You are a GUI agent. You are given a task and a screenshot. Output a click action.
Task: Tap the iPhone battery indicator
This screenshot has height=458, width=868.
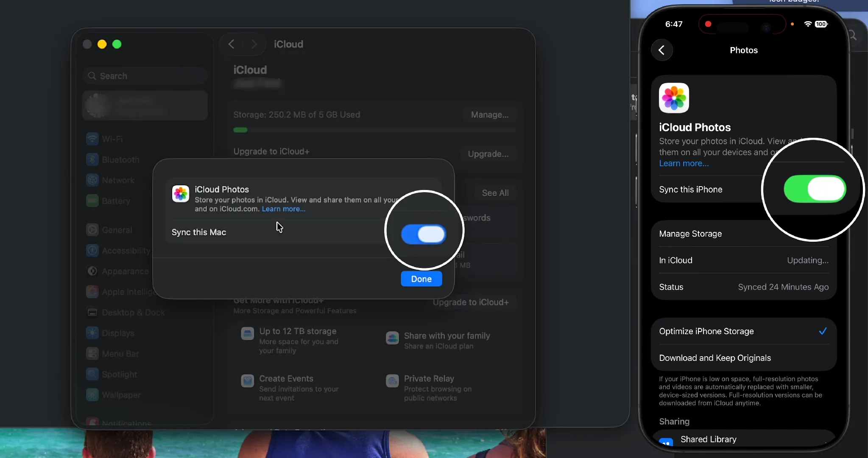click(x=821, y=24)
